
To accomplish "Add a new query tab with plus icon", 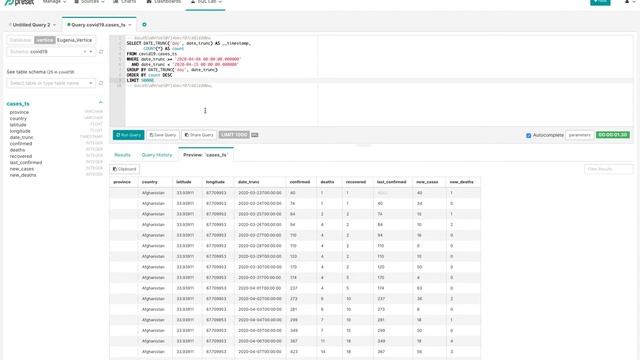I will 144,24.
